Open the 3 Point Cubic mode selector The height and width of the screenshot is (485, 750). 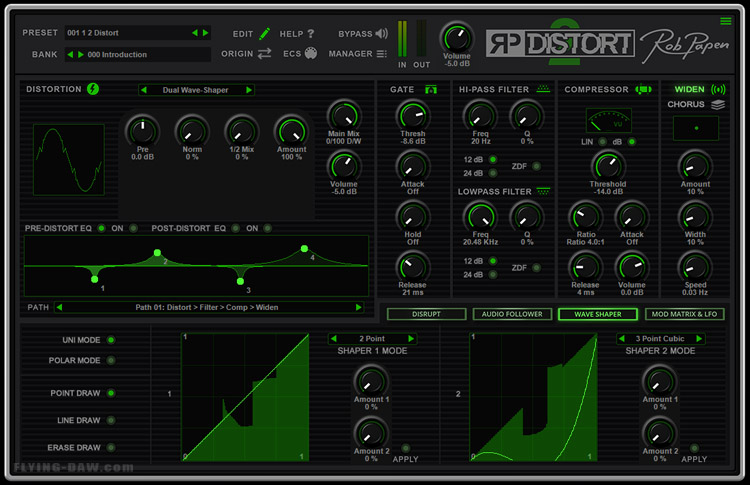(660, 339)
